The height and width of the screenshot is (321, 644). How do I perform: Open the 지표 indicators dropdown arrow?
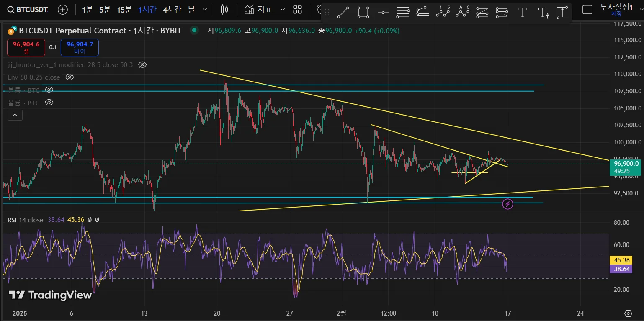(282, 10)
